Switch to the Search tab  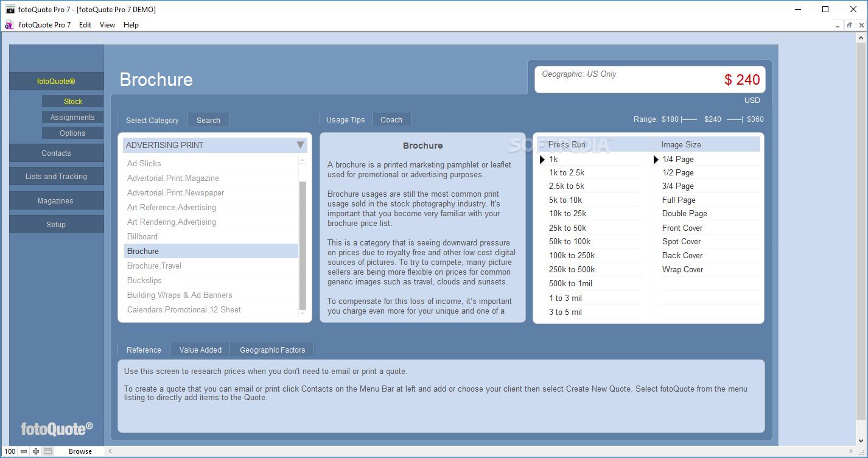(208, 120)
